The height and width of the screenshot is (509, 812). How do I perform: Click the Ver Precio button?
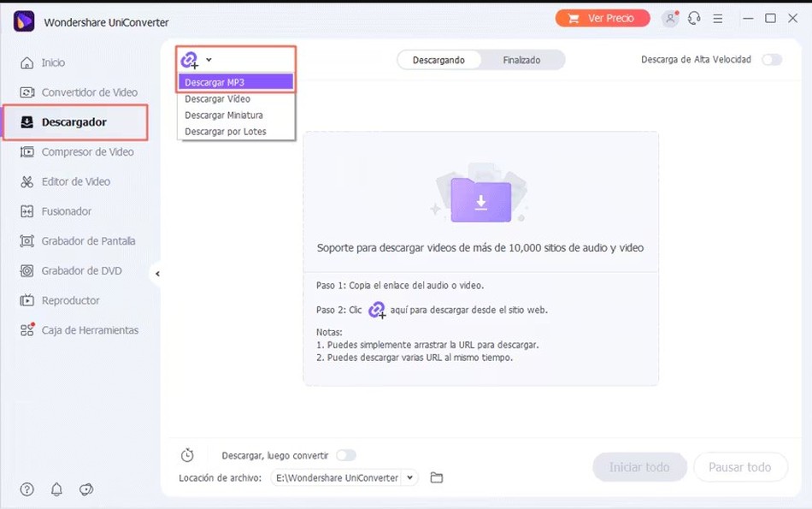click(x=603, y=19)
